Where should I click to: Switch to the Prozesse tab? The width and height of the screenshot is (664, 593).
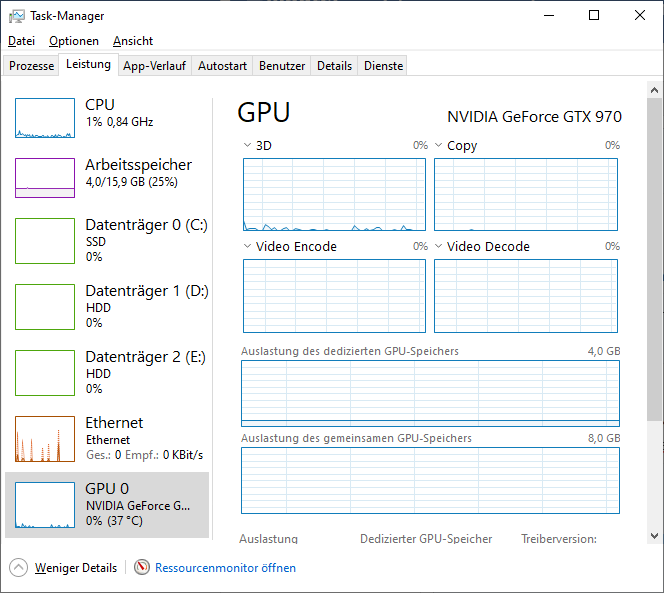(x=32, y=66)
